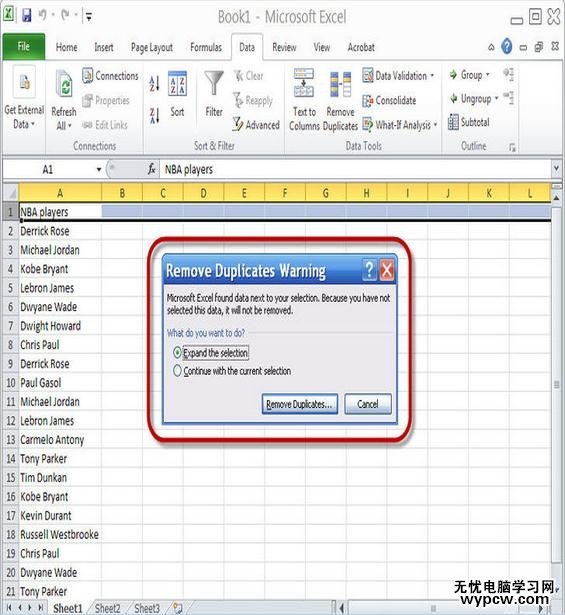
Task: Click the help question mark in the warning dialog
Action: (x=369, y=270)
